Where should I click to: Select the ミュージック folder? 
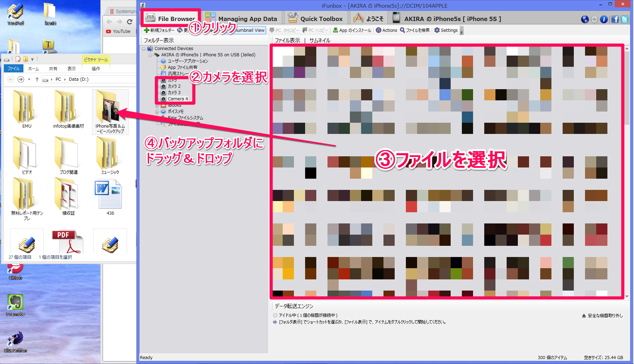(110, 156)
